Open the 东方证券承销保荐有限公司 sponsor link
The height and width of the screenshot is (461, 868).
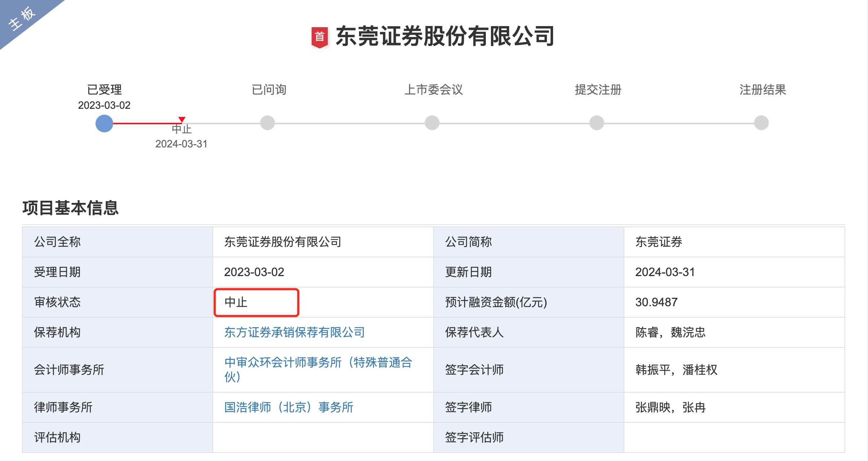point(295,333)
